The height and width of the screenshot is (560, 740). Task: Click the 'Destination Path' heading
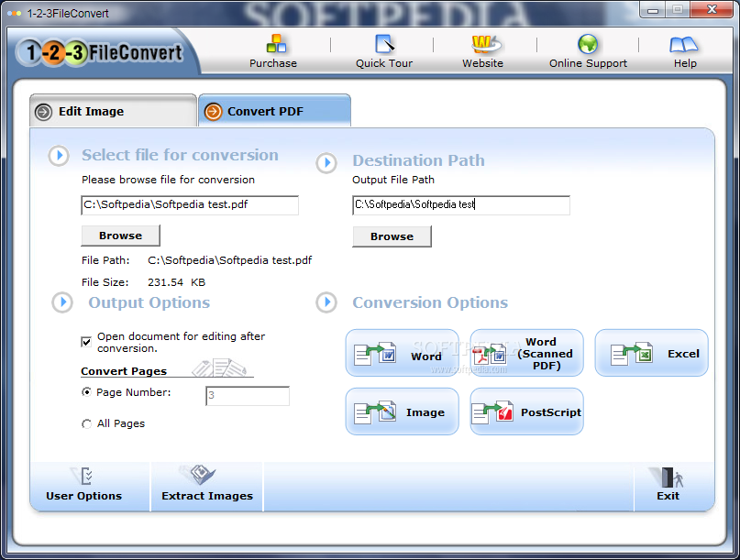(419, 160)
